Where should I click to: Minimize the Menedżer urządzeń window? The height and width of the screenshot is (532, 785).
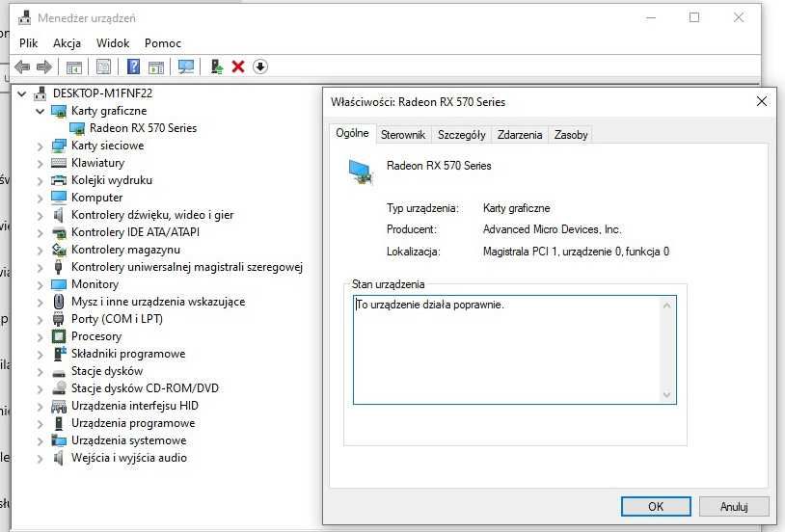click(x=651, y=17)
